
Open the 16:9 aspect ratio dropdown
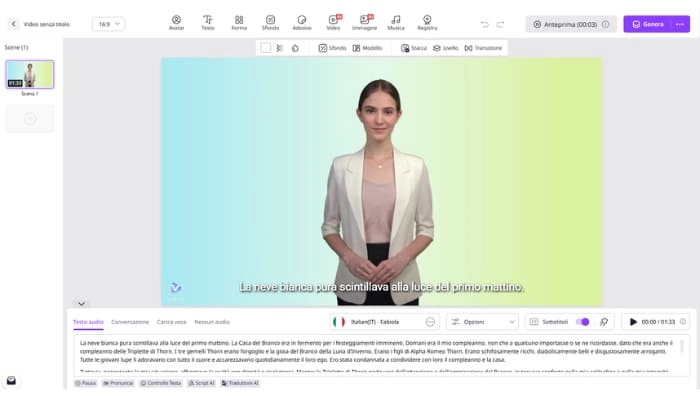[x=108, y=24]
